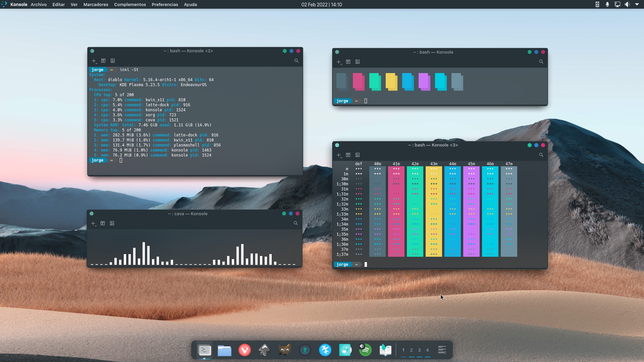This screenshot has height=362, width=644.
Task: Open the Vivaldi browser from the dock
Action: 244,350
